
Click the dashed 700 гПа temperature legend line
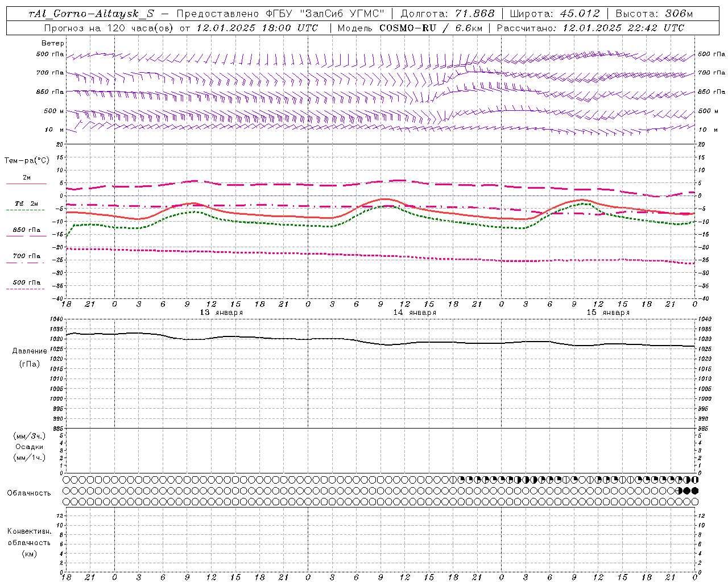point(26,263)
